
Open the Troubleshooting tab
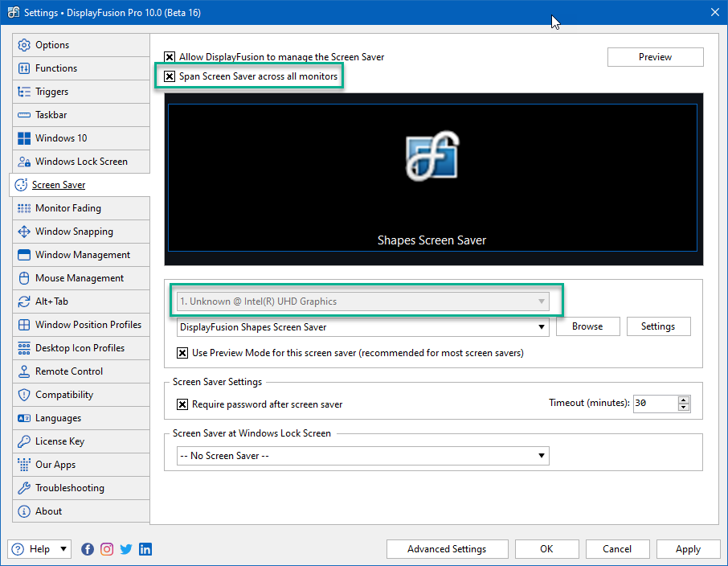coord(81,488)
